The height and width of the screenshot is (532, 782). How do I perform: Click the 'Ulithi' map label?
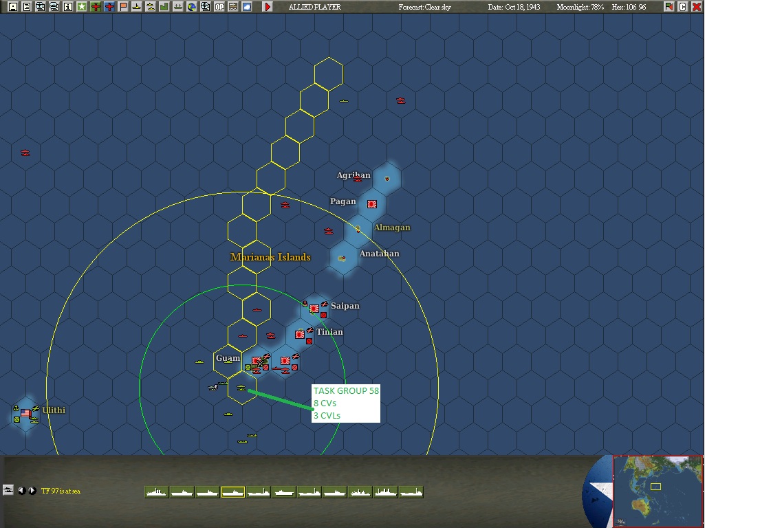(54, 410)
